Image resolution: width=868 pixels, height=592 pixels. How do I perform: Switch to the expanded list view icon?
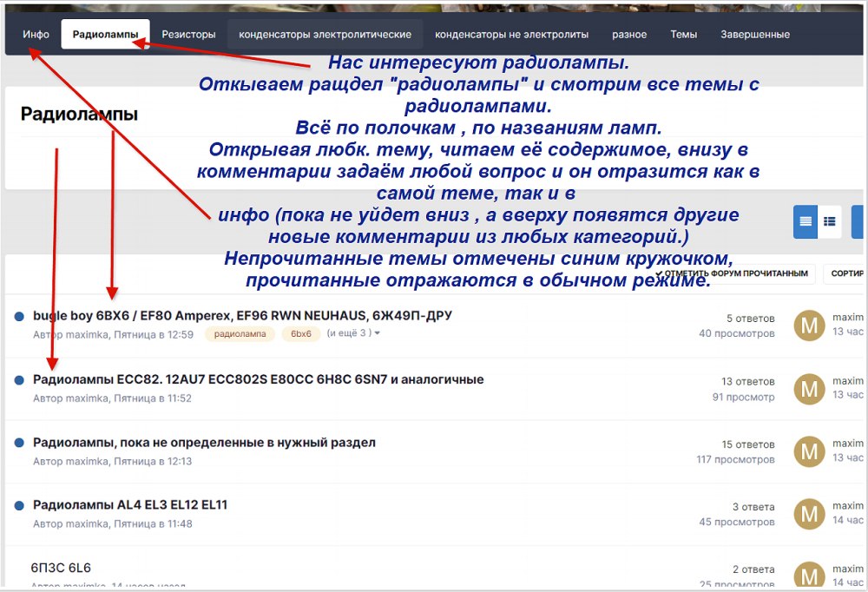click(x=806, y=222)
